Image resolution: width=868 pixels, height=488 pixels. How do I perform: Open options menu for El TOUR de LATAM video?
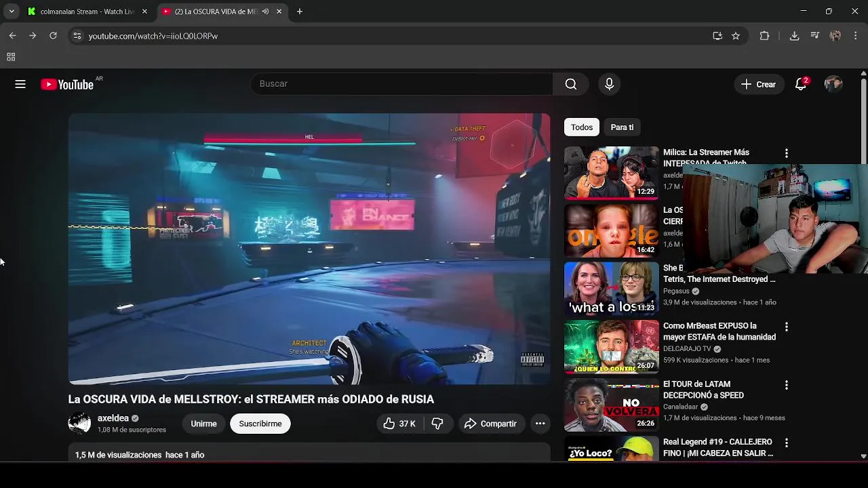point(787,385)
